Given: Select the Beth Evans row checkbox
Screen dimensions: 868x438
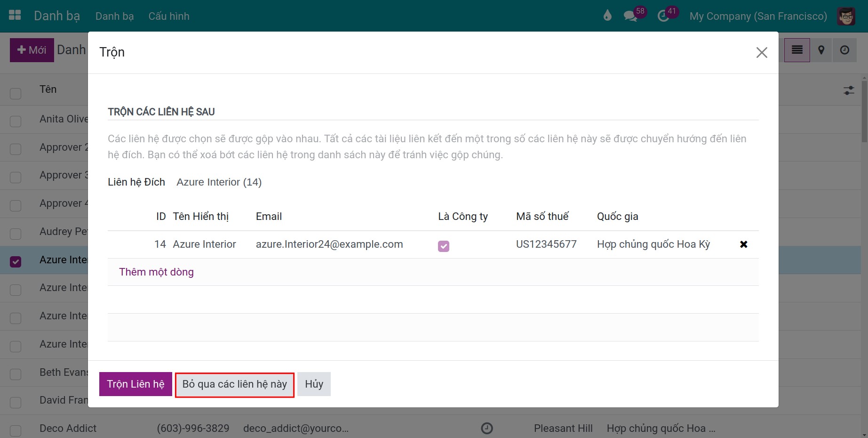Looking at the screenshot, I should 16,374.
